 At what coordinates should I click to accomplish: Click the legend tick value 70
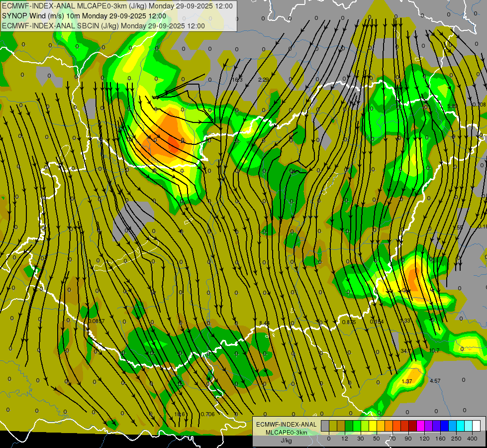click(x=392, y=439)
